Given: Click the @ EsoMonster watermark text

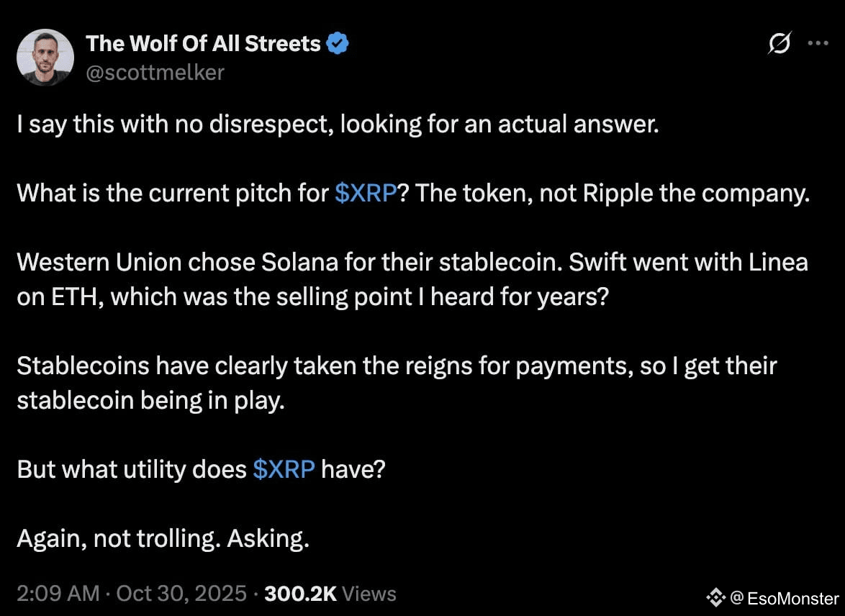Looking at the screenshot, I should 784,598.
